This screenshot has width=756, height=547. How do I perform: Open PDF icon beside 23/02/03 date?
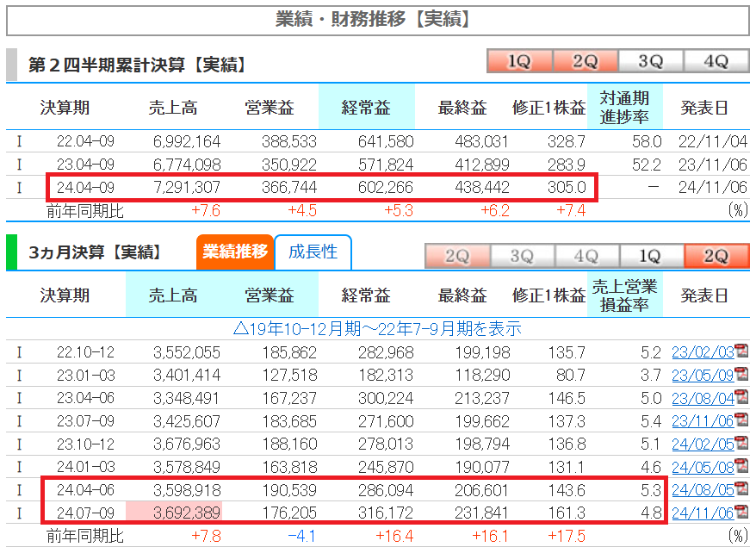pyautogui.click(x=741, y=351)
